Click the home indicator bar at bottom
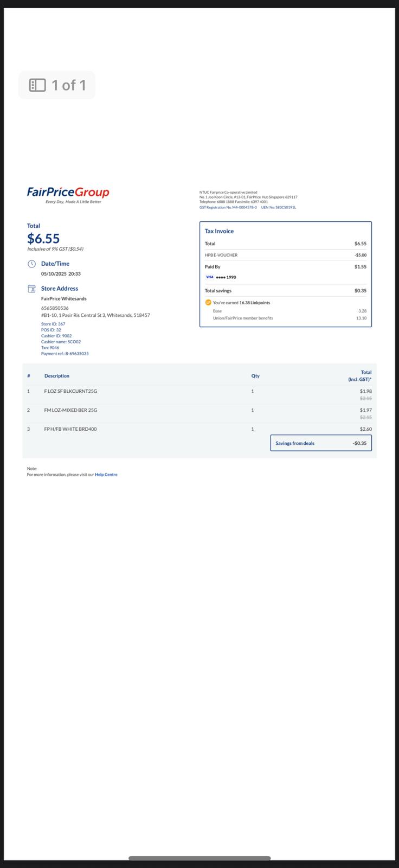This screenshot has width=399, height=868. coord(200,858)
